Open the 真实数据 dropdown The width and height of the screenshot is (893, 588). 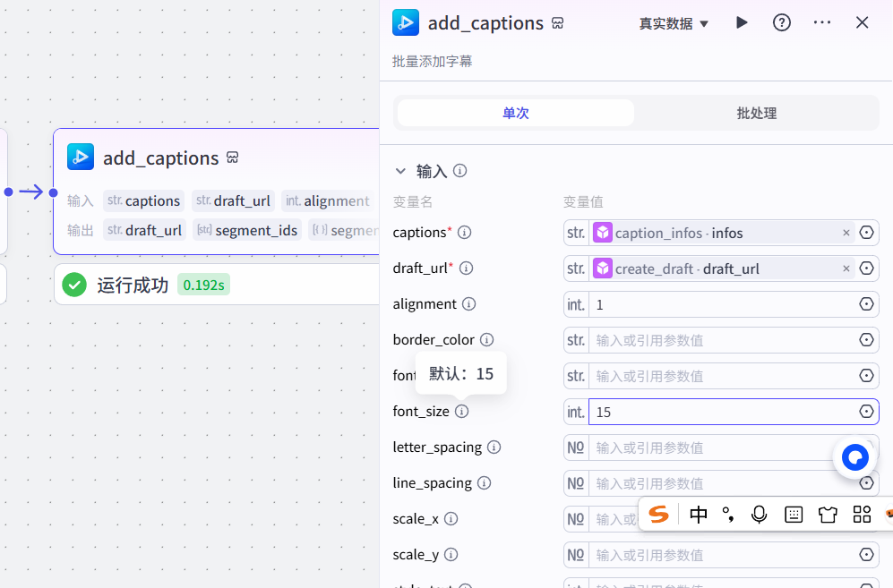[674, 24]
